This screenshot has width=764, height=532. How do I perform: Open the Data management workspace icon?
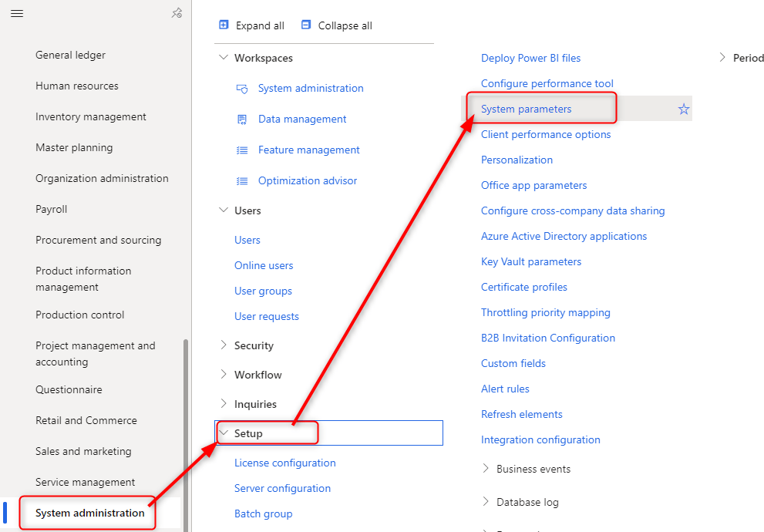pos(241,120)
